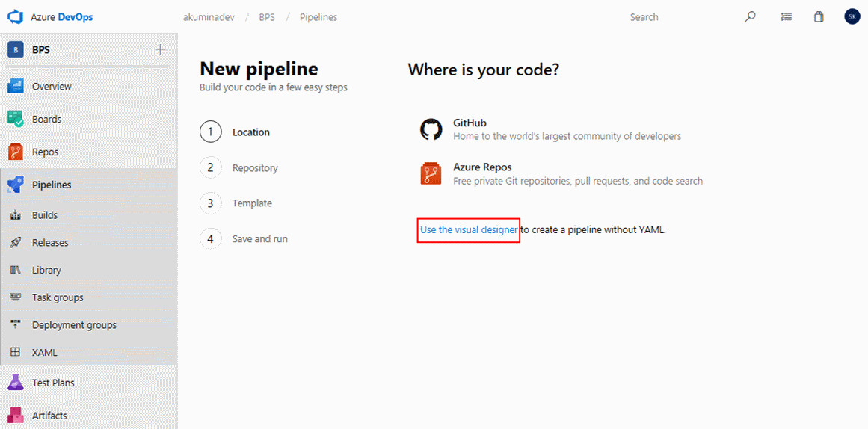The height and width of the screenshot is (429, 868).
Task: Click BPS in the breadcrumb
Action: click(268, 17)
